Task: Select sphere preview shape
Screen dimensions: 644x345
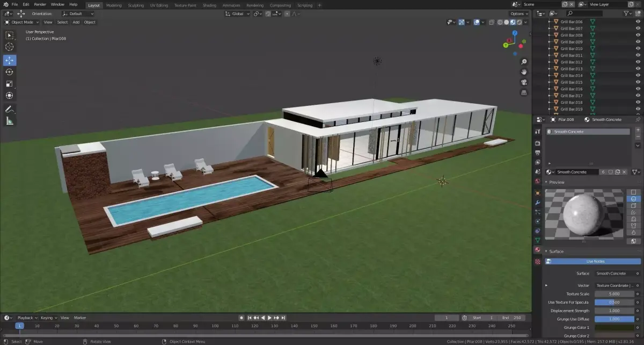Action: (x=633, y=199)
